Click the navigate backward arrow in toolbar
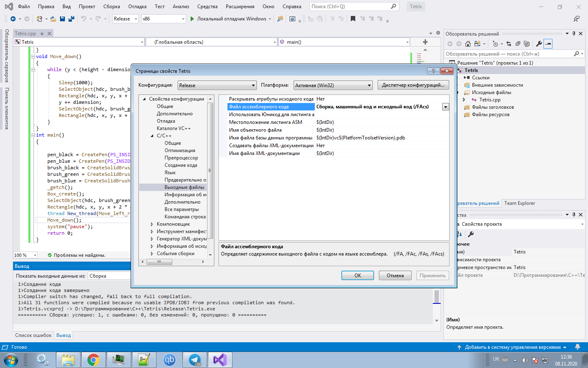 click(x=13, y=19)
